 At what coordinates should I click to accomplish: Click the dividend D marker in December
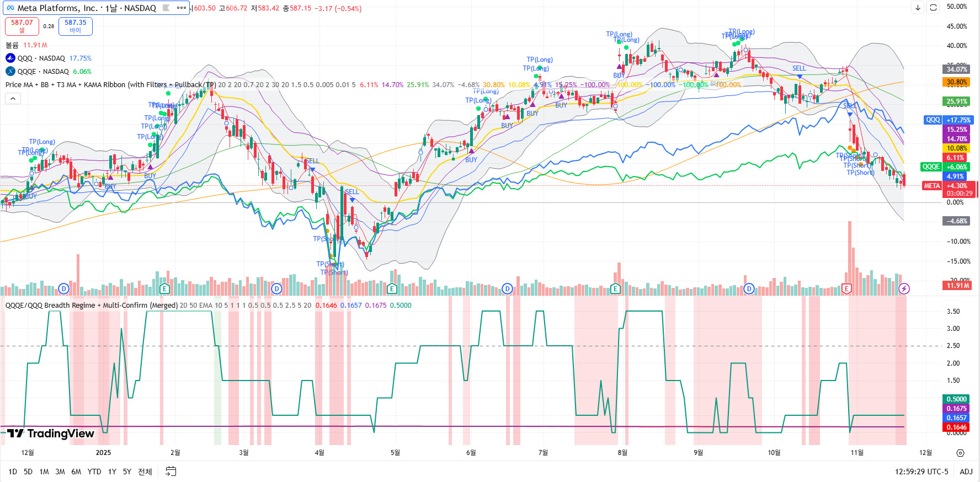coord(64,288)
